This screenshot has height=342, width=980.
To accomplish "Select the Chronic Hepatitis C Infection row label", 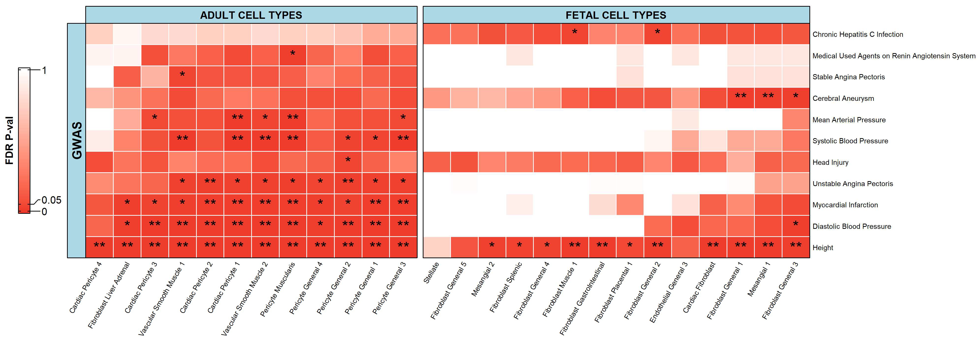I will tap(857, 35).
